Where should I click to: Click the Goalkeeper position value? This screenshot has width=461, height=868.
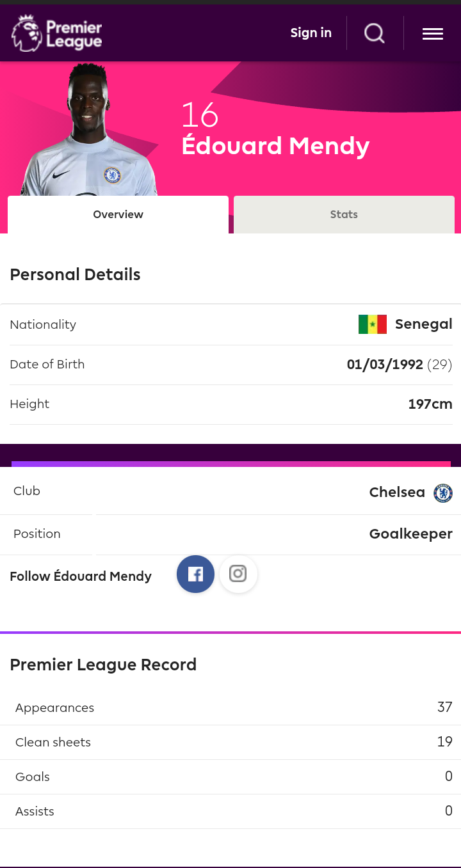point(411,533)
